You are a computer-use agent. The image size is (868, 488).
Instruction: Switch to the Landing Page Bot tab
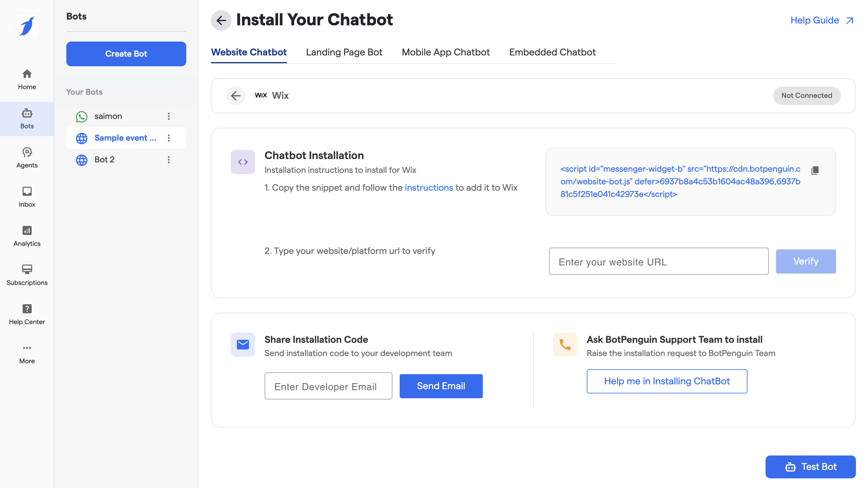tap(344, 52)
